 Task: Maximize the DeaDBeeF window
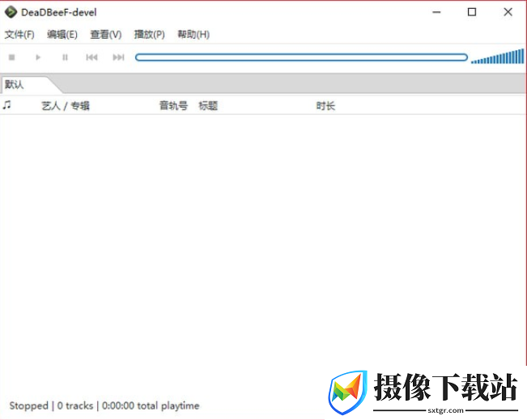472,12
